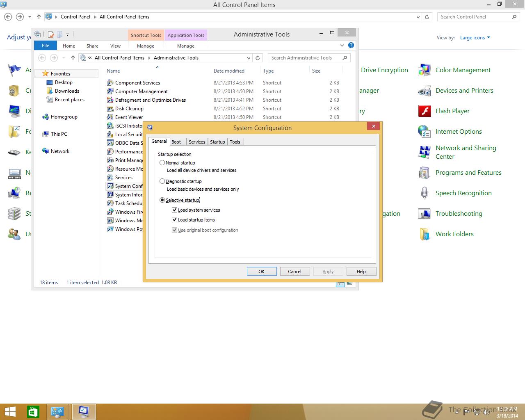This screenshot has height=420, width=525.
Task: Click System Configuration taskbar icon
Action: pos(84,412)
